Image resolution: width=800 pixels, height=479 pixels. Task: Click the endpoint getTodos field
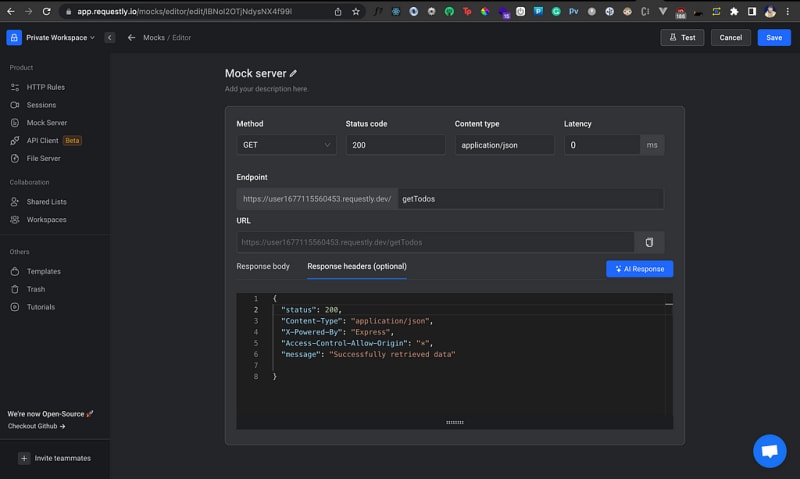pos(530,199)
